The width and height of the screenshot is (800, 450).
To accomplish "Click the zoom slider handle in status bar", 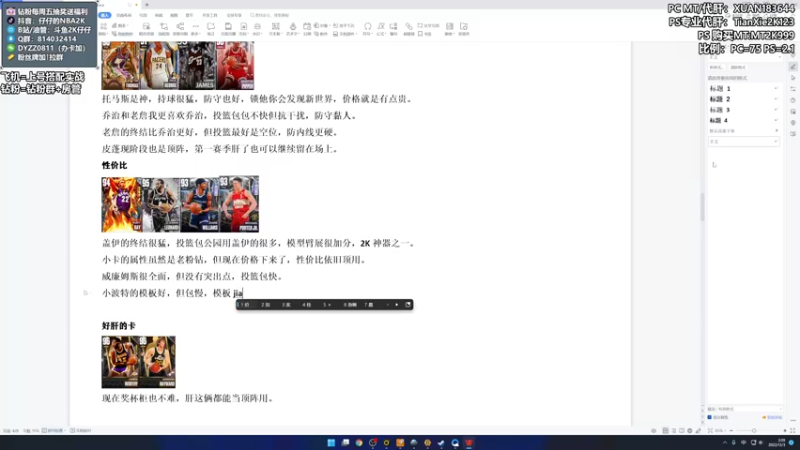I will (754, 431).
